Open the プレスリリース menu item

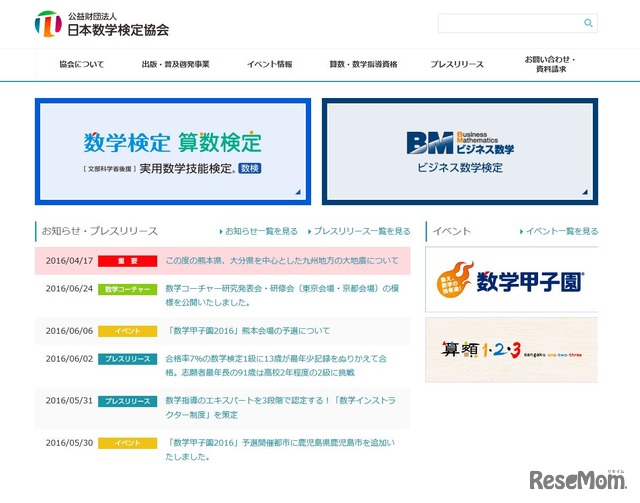pos(457,64)
